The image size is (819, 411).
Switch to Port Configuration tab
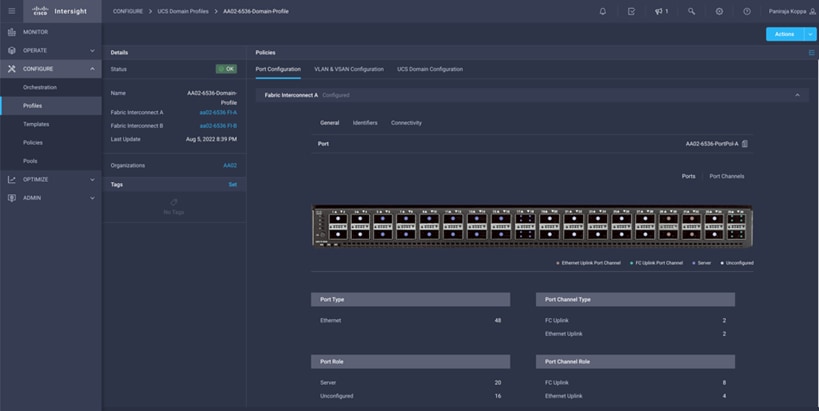click(278, 69)
